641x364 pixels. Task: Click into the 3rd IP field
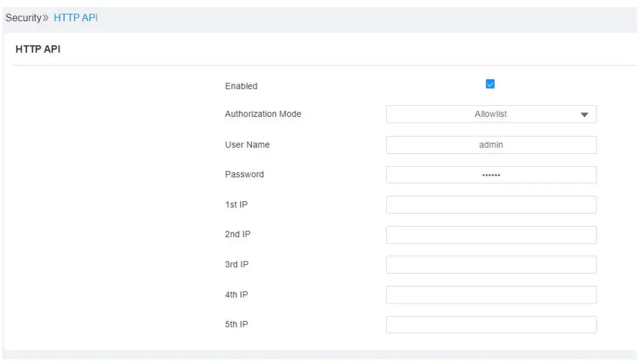(491, 265)
